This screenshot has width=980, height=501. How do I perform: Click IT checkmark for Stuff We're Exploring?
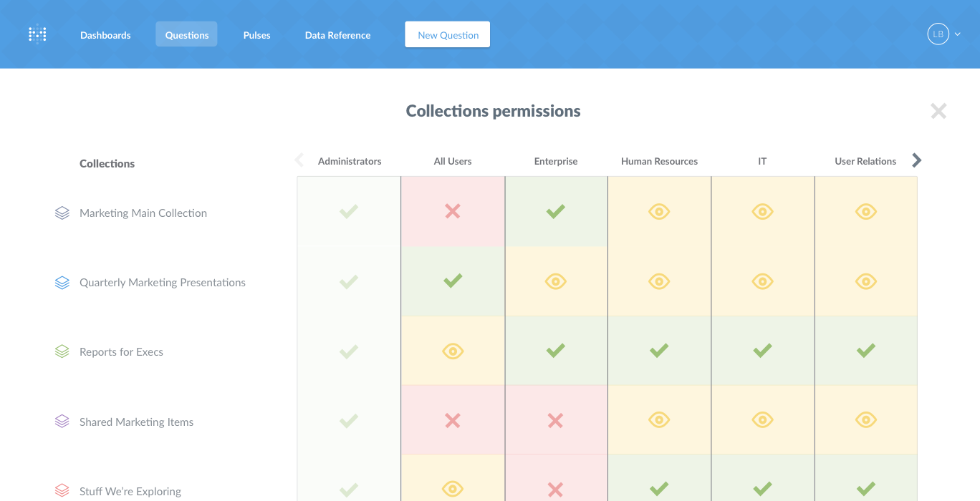tap(762, 490)
